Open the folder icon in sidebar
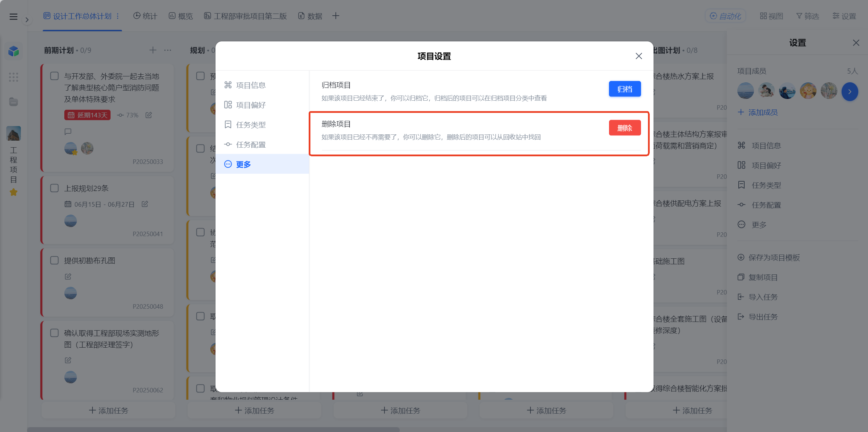Screen dimensions: 868x432 tap(14, 102)
